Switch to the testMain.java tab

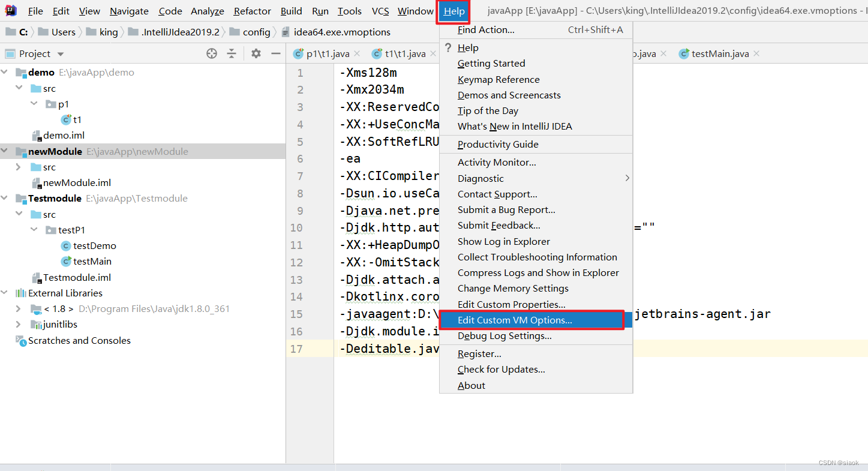[720, 54]
